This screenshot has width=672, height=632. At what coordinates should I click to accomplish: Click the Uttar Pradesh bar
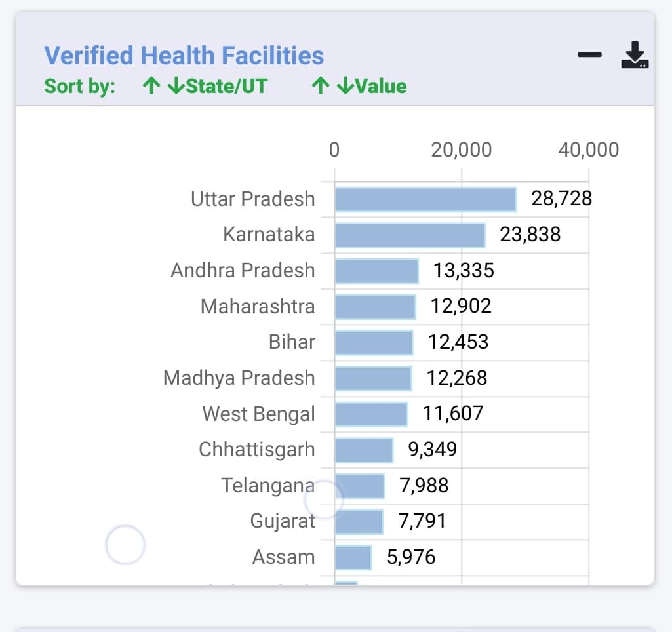pos(425,199)
